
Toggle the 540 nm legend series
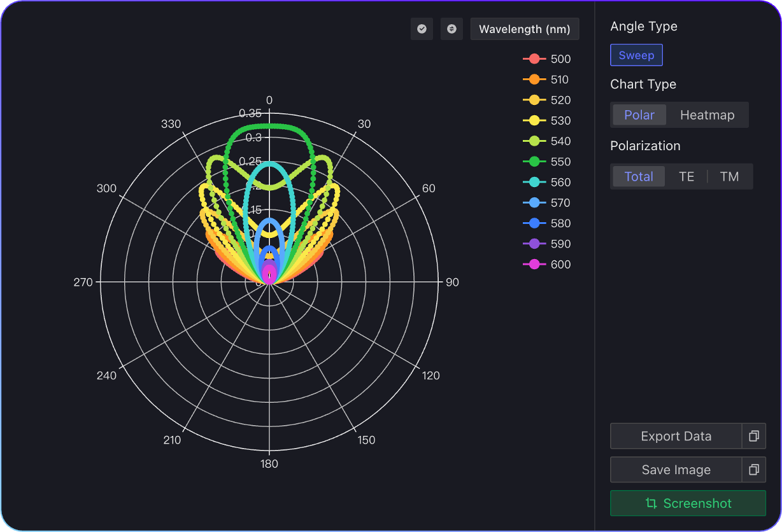[x=547, y=141]
